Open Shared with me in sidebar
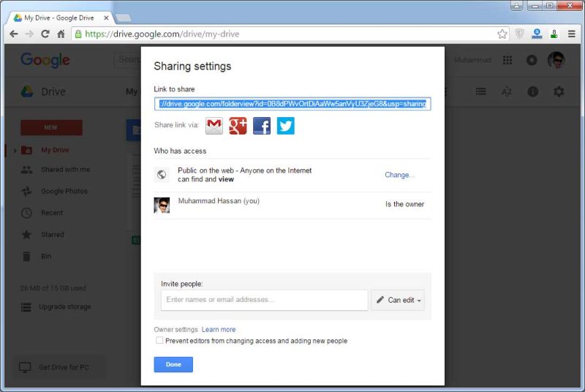This screenshot has width=585, height=392. click(66, 170)
